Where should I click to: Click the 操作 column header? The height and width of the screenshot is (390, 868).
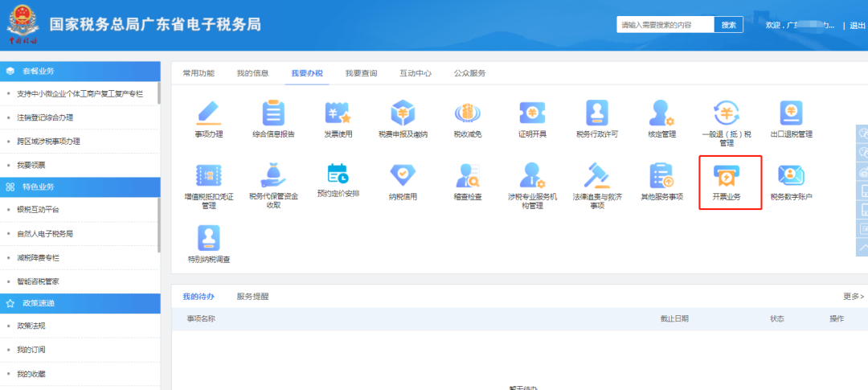(x=837, y=319)
